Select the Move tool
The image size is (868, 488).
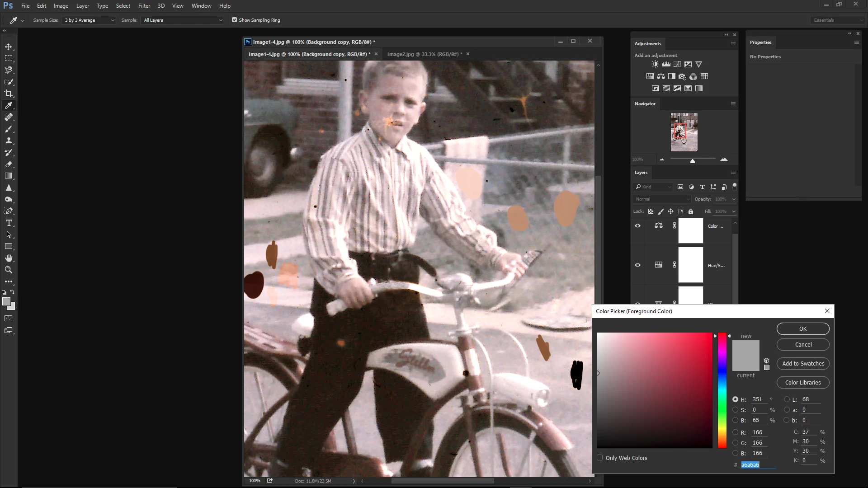coord(9,47)
